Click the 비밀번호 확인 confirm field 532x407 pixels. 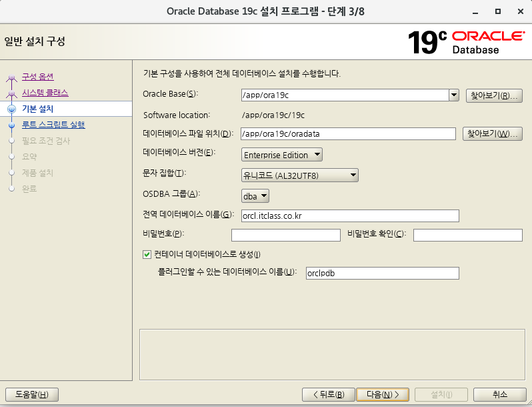467,235
